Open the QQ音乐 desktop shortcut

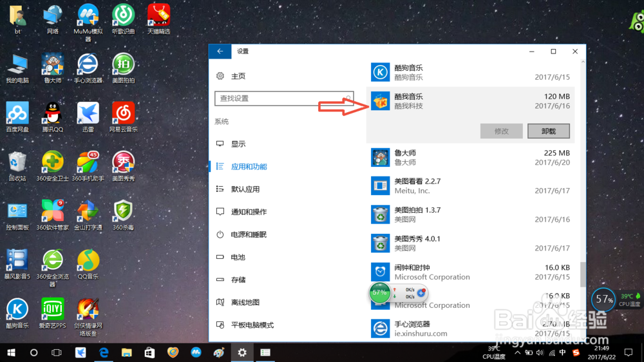88,264
